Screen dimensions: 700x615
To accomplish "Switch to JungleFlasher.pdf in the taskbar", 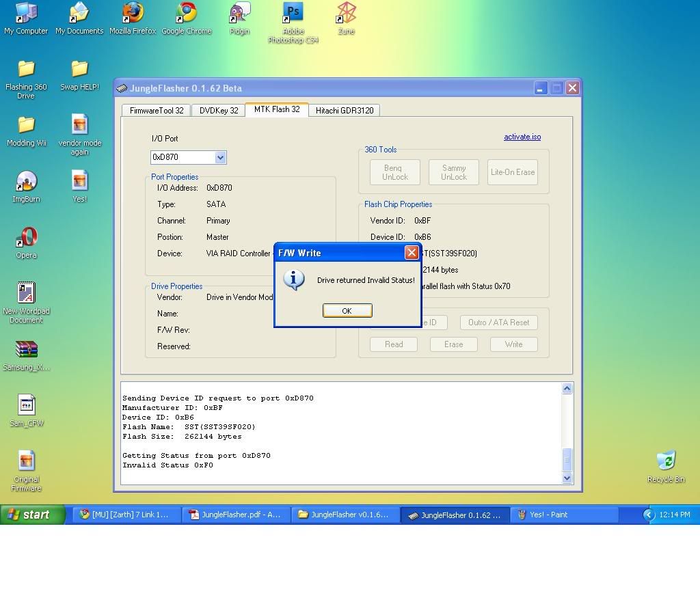I will 235,515.
